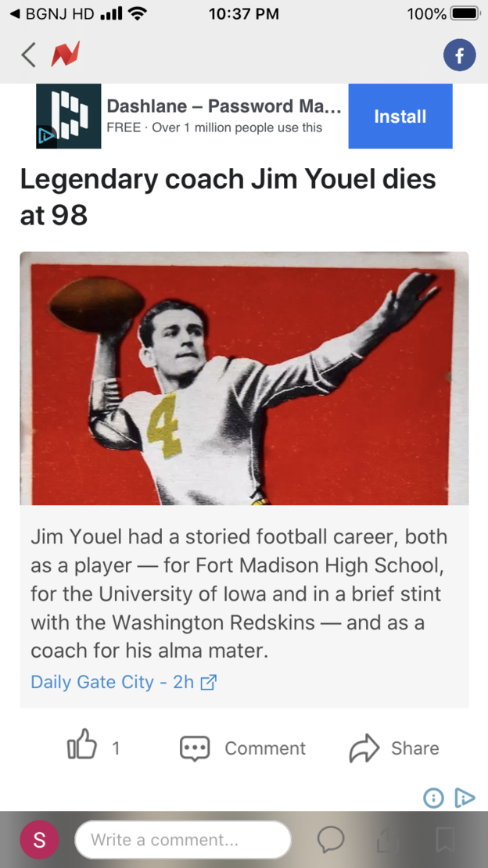Tap the Share arrow icon

point(364,748)
